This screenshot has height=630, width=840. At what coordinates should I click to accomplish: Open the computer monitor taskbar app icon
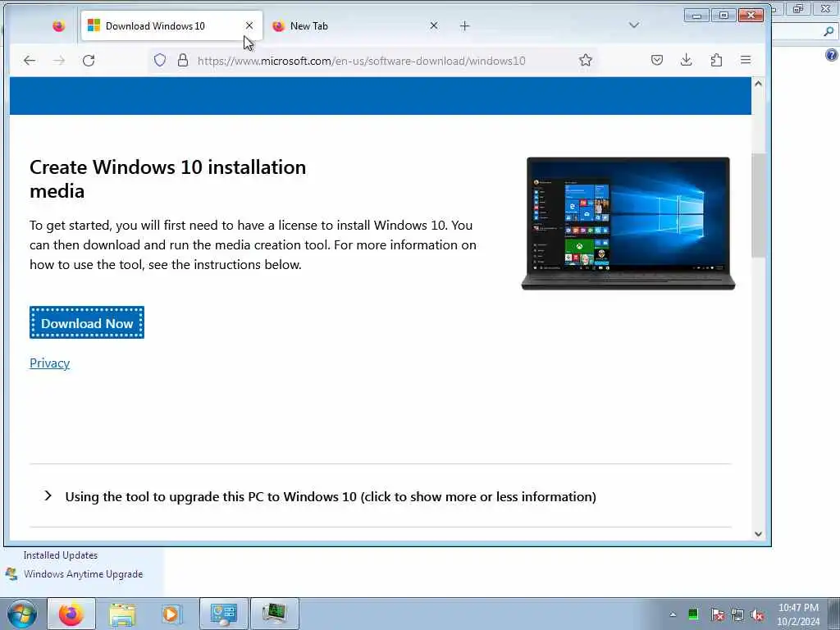point(274,614)
